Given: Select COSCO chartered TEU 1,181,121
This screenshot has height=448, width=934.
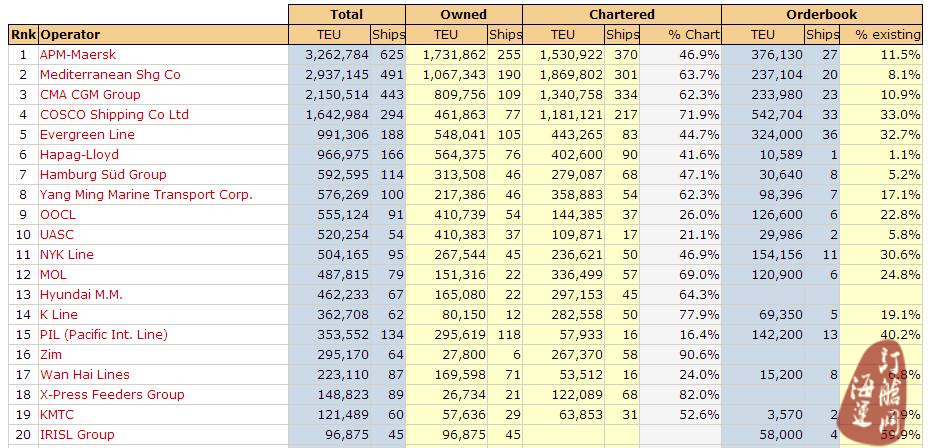Looking at the screenshot, I should [571, 115].
